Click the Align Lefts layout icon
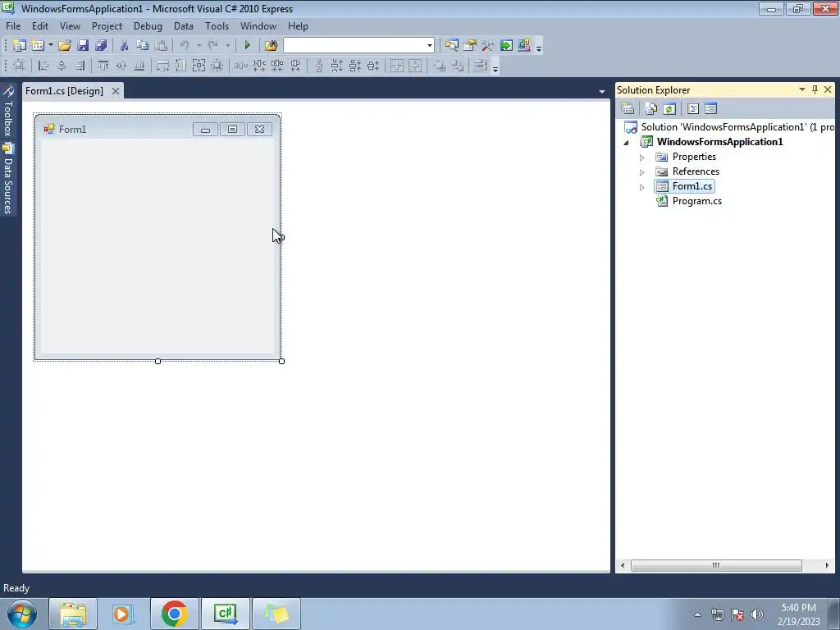 [43, 66]
